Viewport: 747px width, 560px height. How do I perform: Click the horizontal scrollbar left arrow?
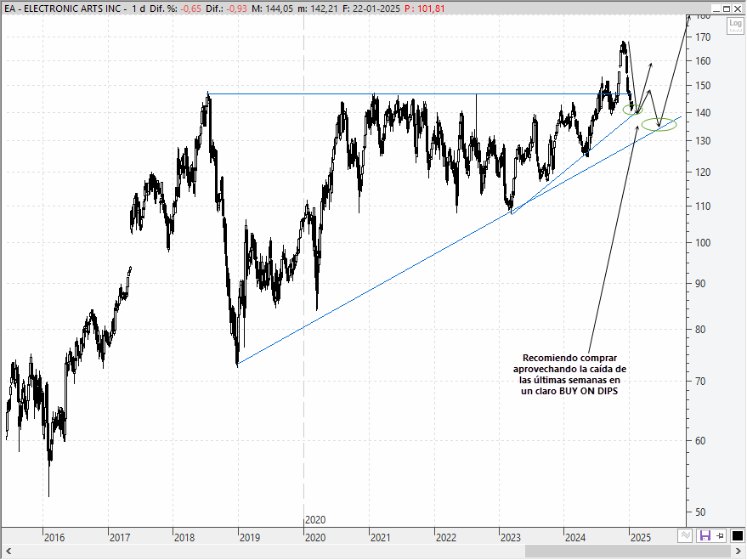tap(8, 552)
